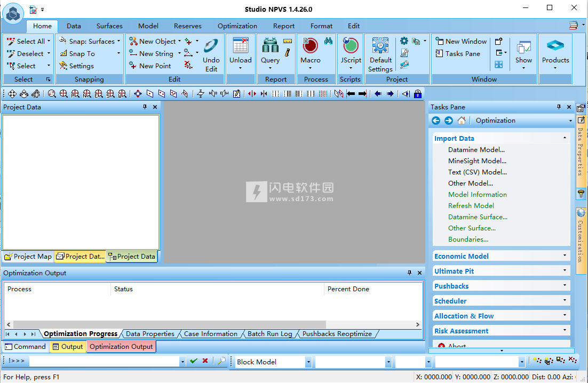The width and height of the screenshot is (588, 383).
Task: Toggle the Tasks Pane window button
Action: pyautogui.click(x=458, y=53)
